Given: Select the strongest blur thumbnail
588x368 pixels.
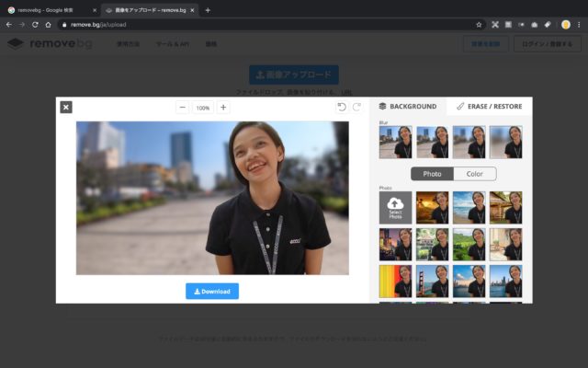Looking at the screenshot, I should click(x=505, y=143).
